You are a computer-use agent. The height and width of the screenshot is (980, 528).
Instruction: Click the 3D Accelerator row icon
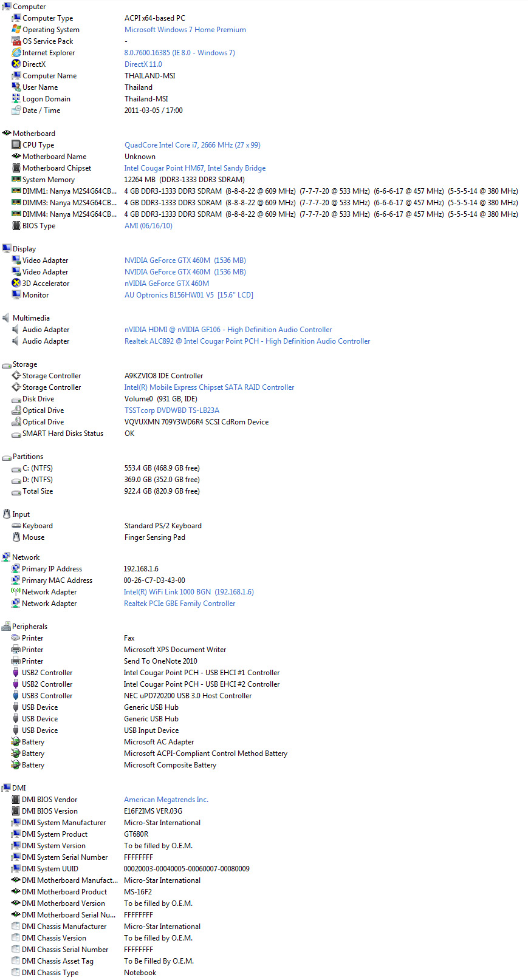[x=16, y=284]
